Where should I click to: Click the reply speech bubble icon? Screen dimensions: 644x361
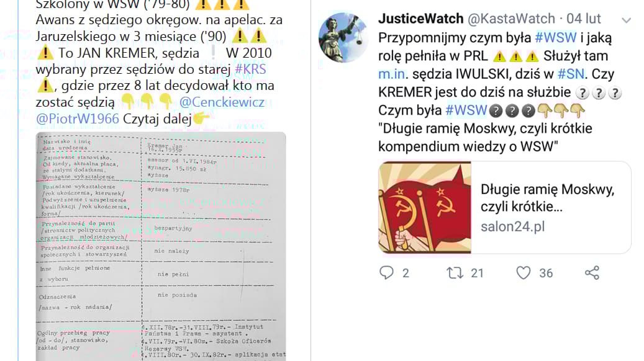(386, 273)
